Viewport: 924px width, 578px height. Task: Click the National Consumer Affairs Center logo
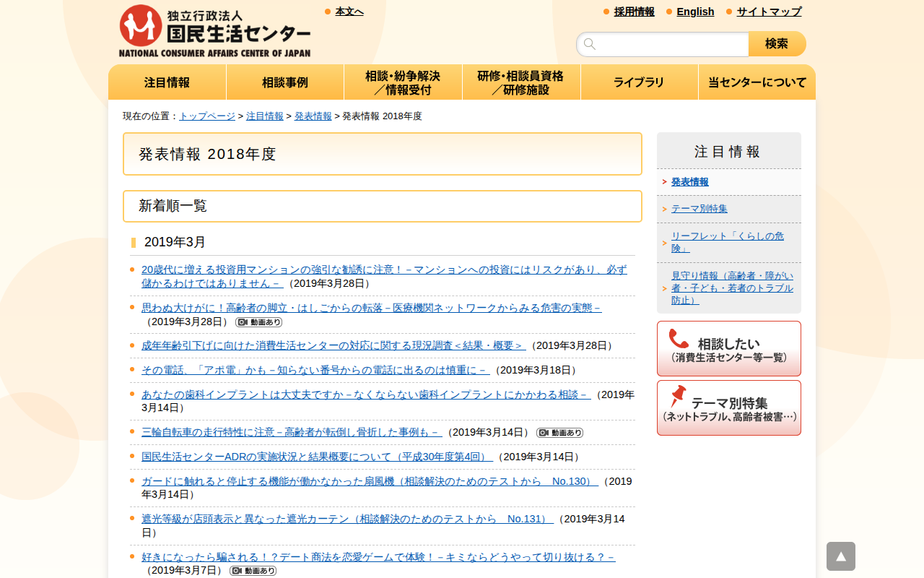coord(214,31)
